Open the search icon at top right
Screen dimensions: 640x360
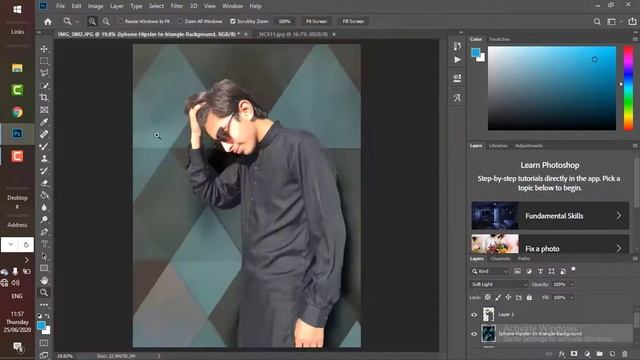coord(597,22)
